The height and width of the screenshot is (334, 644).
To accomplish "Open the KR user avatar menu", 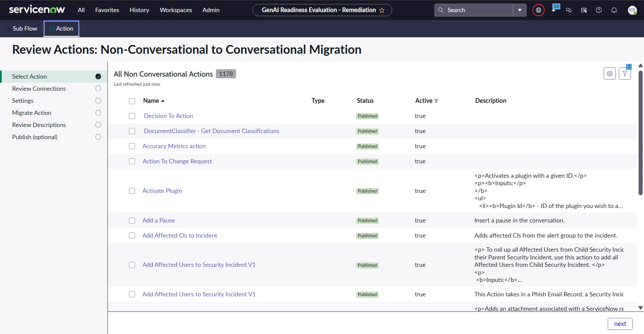I will [x=633, y=10].
